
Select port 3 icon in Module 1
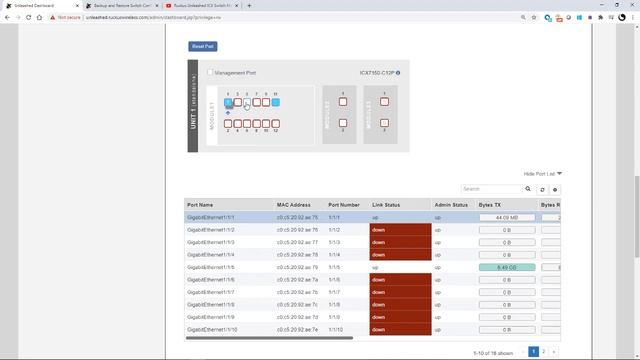click(238, 102)
